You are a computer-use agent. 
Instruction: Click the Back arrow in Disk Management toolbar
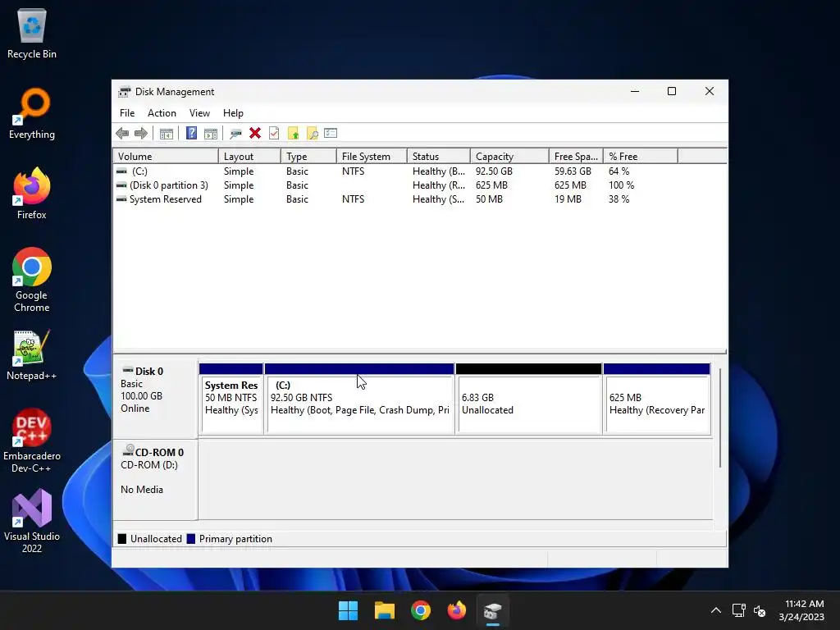click(x=122, y=134)
